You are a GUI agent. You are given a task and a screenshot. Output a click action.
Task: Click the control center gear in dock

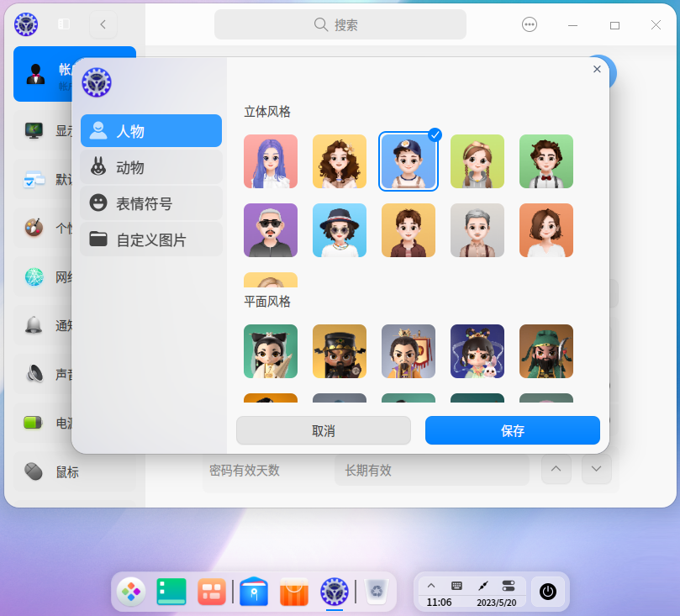click(x=335, y=592)
